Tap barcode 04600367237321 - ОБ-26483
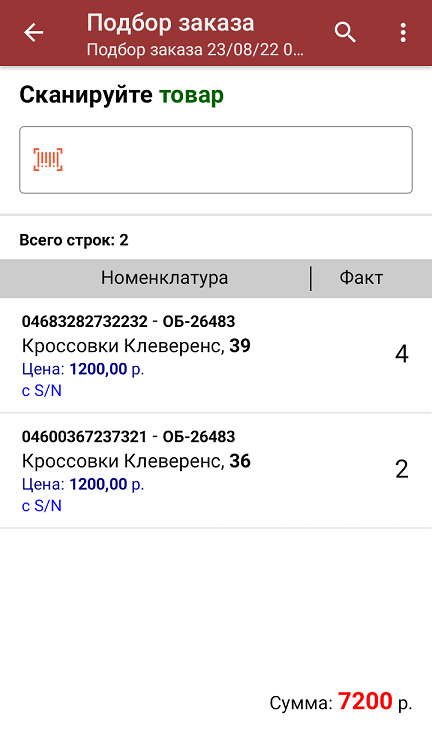This screenshot has width=432, height=738. (x=128, y=437)
